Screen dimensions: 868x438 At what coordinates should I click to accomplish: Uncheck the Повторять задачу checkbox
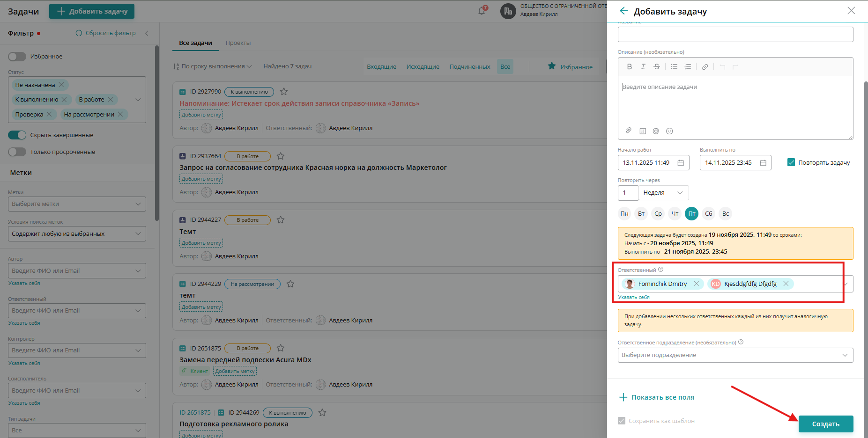click(791, 162)
